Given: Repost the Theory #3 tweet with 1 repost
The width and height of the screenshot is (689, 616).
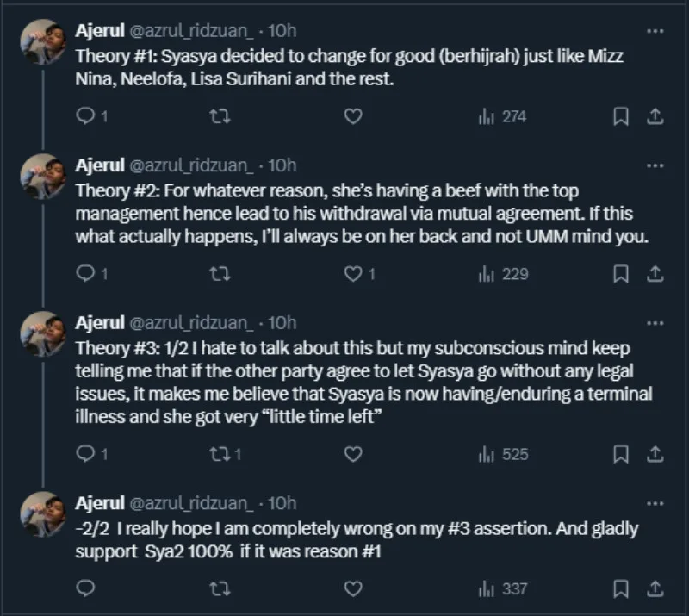Looking at the screenshot, I should (220, 453).
